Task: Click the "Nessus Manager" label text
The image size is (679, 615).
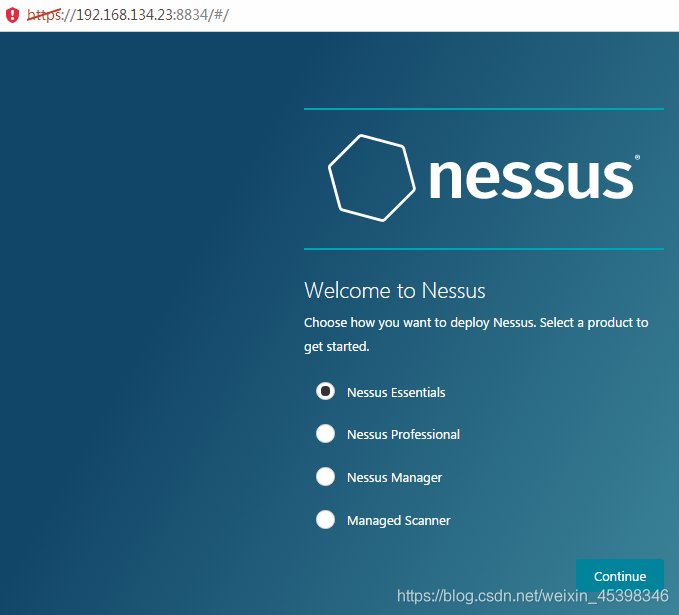Action: pos(394,478)
